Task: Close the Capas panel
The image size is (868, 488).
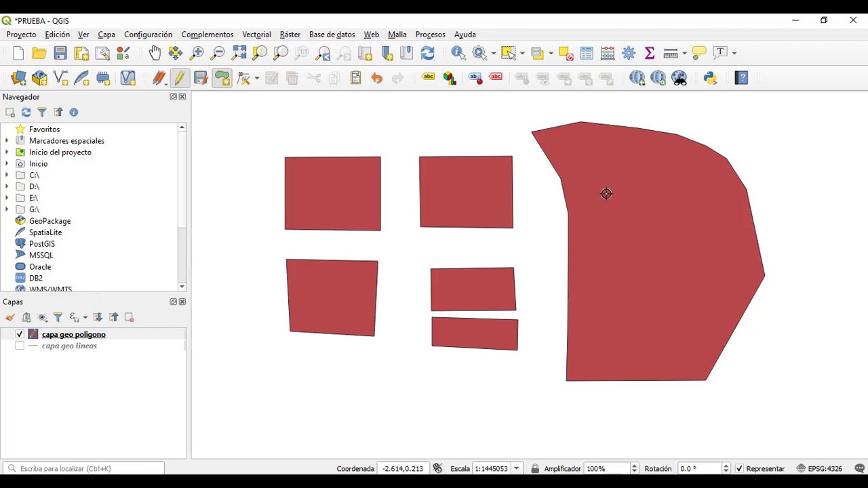Action: [x=182, y=302]
